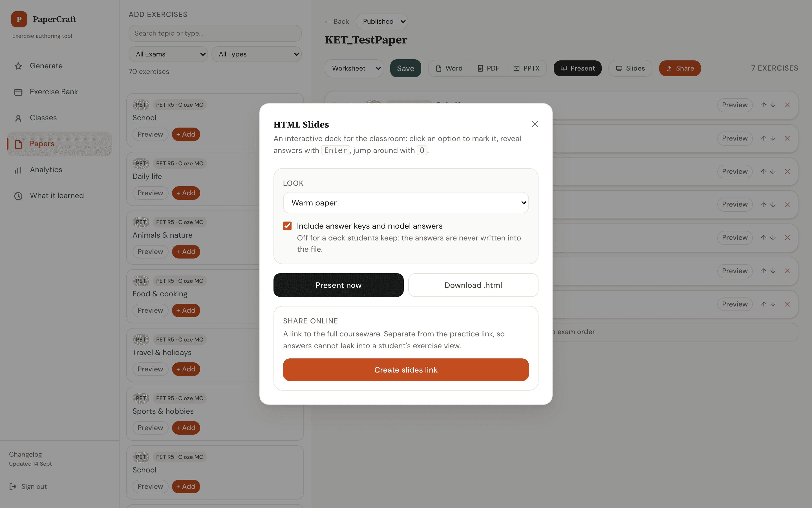Remove the third exercise from the paper
This screenshot has width=812, height=508.
coord(787,171)
